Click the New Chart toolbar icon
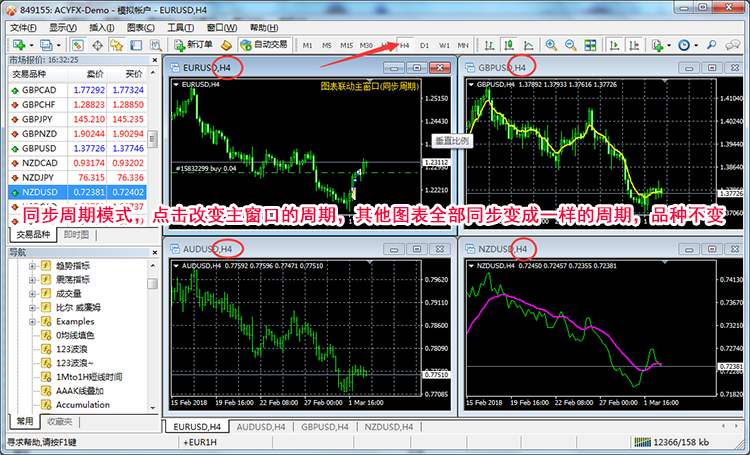 coord(19,45)
